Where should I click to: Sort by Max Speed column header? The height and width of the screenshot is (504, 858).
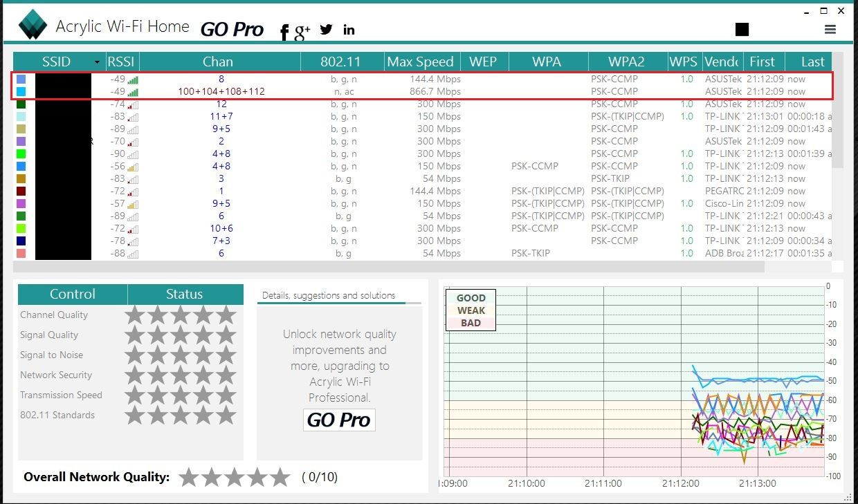click(x=421, y=62)
